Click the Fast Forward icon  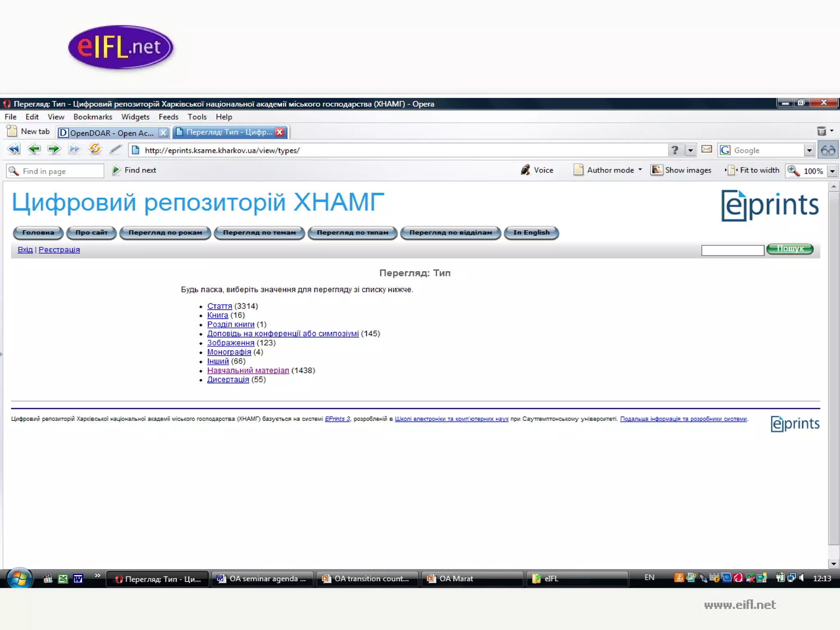(x=74, y=149)
